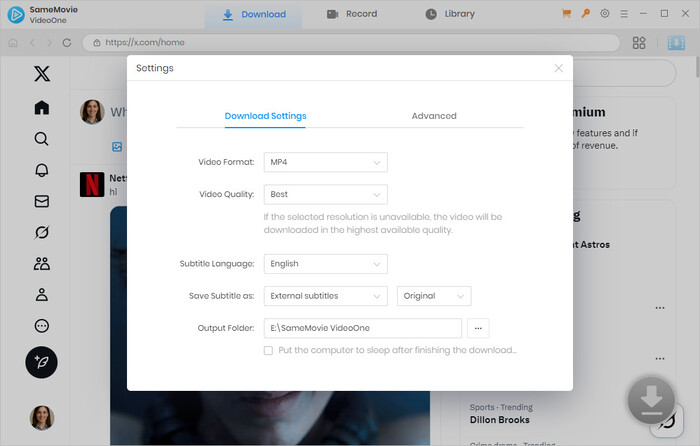Open X notifications bell icon
The image size is (700, 446).
(42, 170)
